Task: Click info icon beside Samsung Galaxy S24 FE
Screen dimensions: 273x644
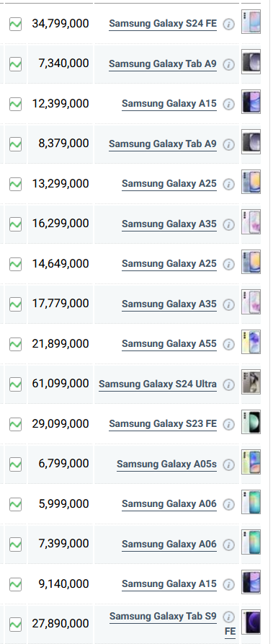Action: coord(228,25)
